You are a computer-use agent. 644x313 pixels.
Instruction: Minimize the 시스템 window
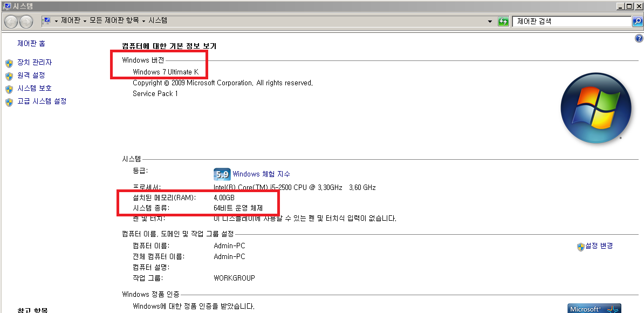(x=621, y=6)
